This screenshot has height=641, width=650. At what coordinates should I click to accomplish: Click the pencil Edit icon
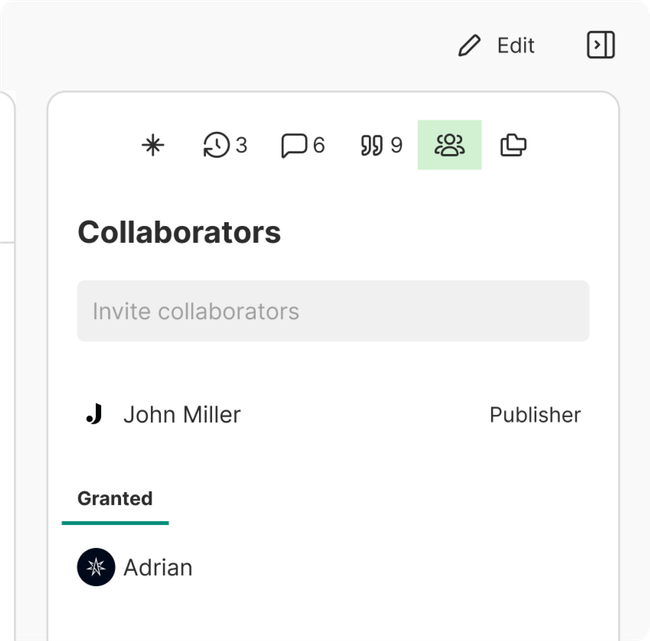(x=469, y=46)
